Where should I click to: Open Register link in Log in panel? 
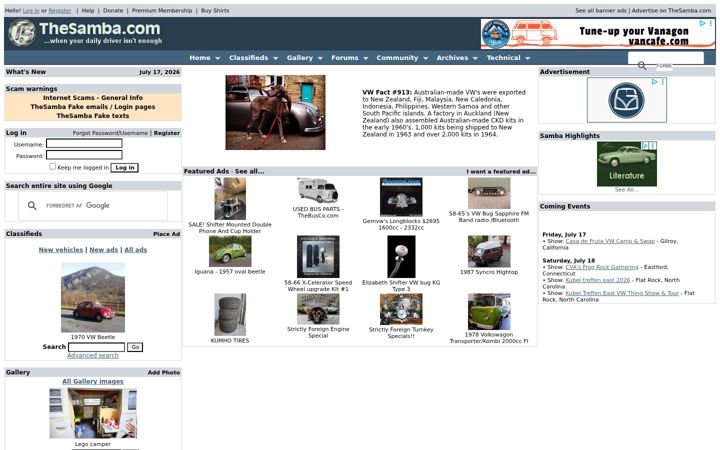pyautogui.click(x=167, y=133)
